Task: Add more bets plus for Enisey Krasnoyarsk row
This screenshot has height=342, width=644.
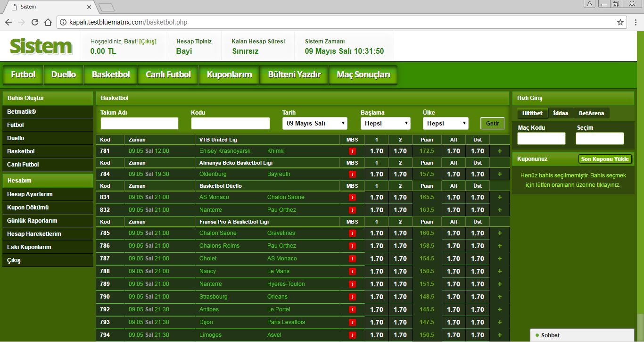Action: [500, 151]
